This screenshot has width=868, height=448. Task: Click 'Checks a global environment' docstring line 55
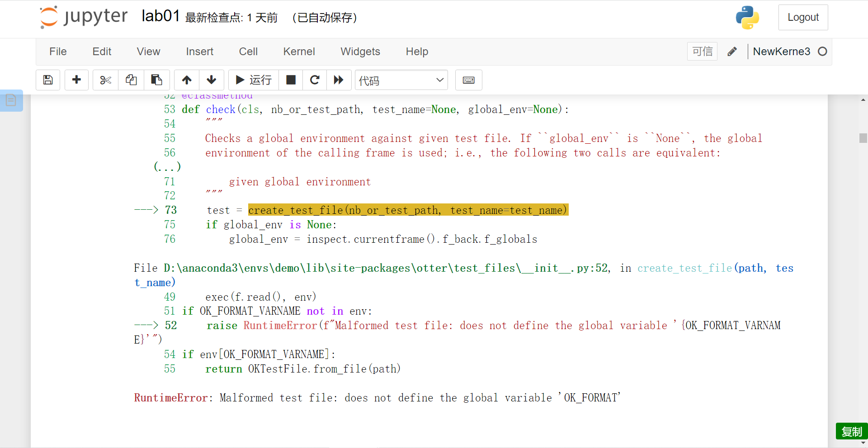pyautogui.click(x=484, y=138)
